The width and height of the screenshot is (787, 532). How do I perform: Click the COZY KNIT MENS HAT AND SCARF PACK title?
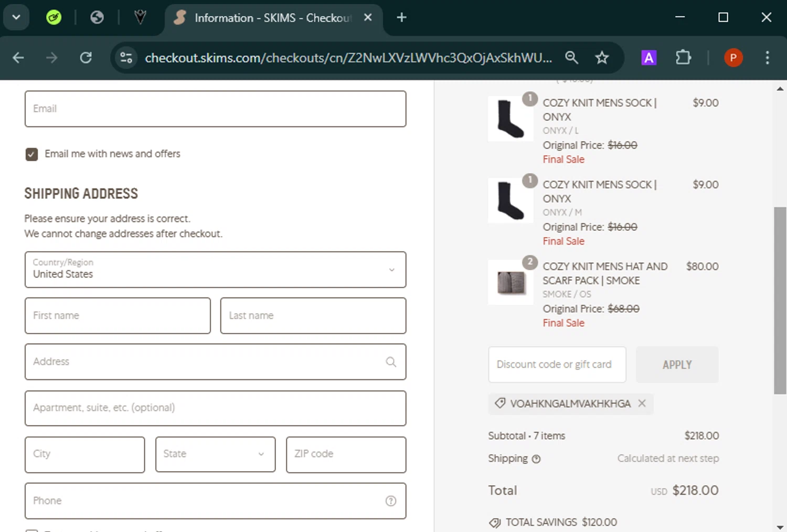tap(605, 273)
